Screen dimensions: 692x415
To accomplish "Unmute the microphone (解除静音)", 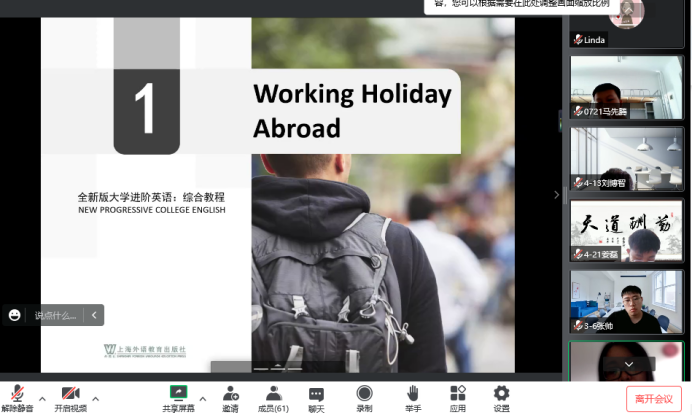I will [16, 397].
